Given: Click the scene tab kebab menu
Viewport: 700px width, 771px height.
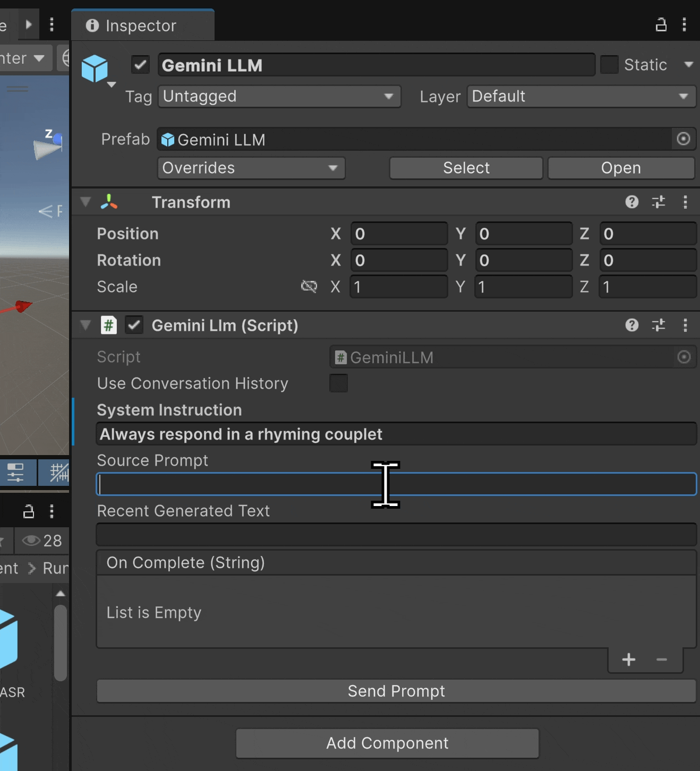Looking at the screenshot, I should pos(52,24).
